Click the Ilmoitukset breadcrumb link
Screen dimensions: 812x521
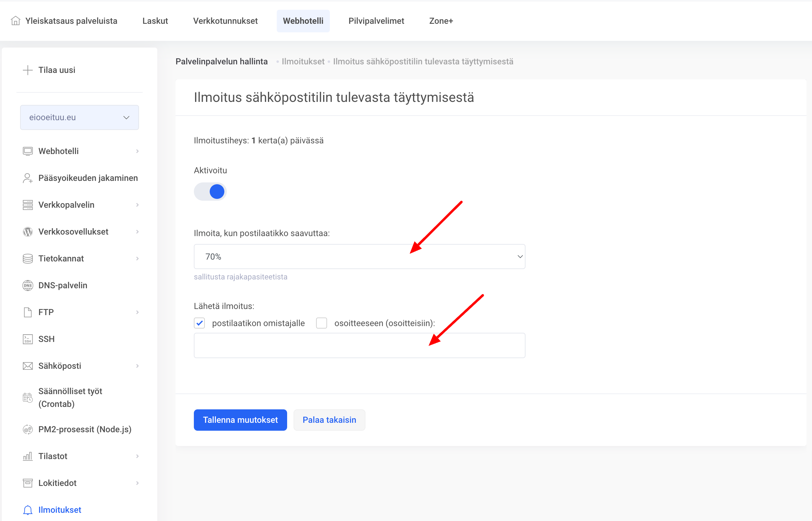click(x=303, y=62)
